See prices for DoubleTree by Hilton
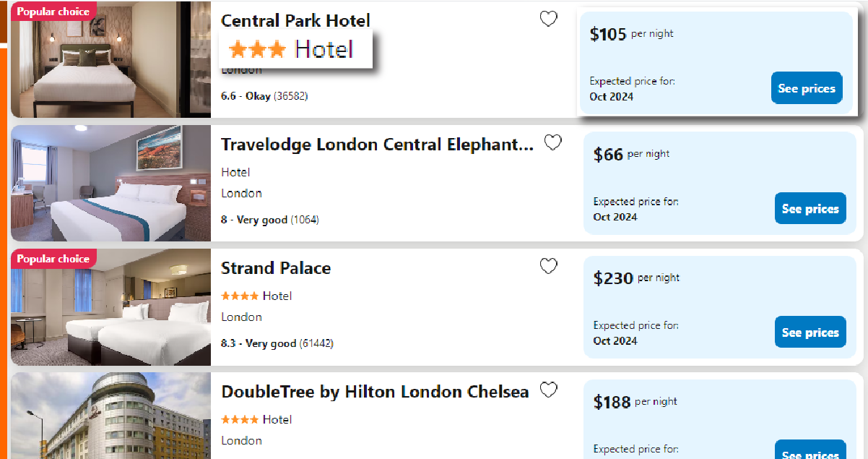Viewport: 868px width, 459px height. pos(810,451)
